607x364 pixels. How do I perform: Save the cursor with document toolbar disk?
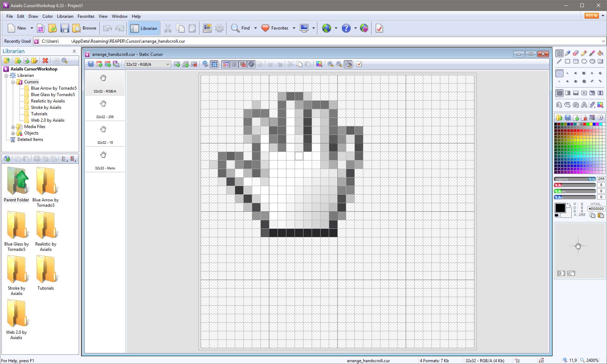pos(91,64)
